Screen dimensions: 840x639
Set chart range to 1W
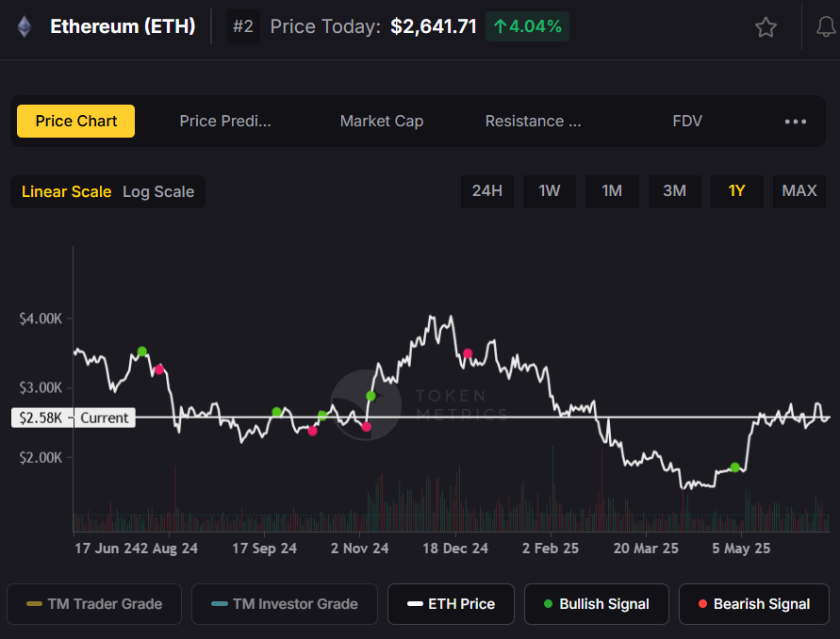(x=549, y=191)
